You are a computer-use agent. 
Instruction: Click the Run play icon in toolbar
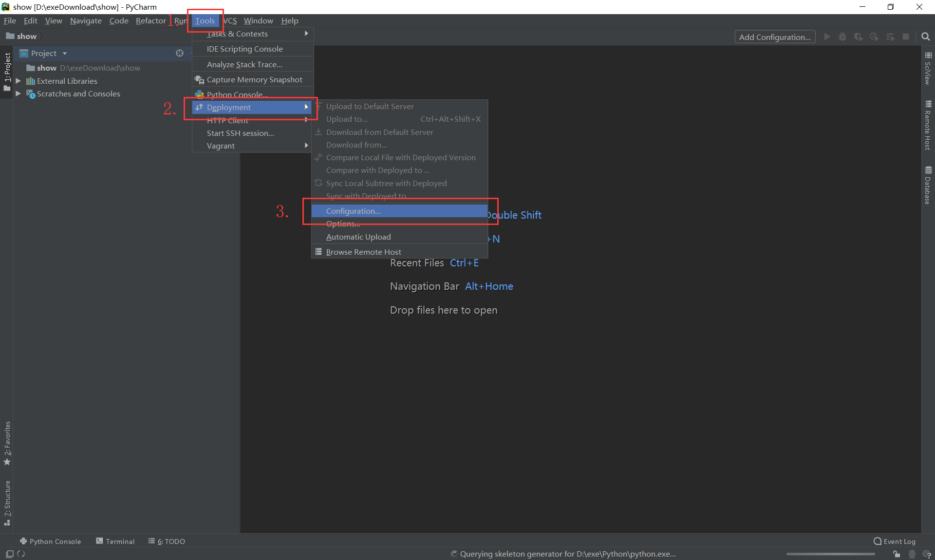[827, 37]
